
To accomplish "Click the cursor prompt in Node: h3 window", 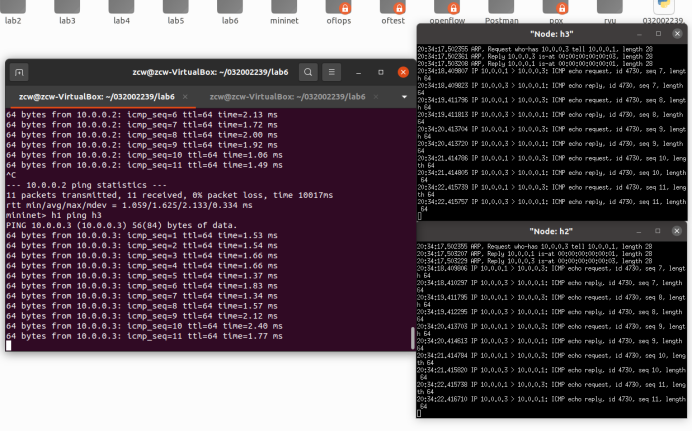I will click(x=420, y=216).
